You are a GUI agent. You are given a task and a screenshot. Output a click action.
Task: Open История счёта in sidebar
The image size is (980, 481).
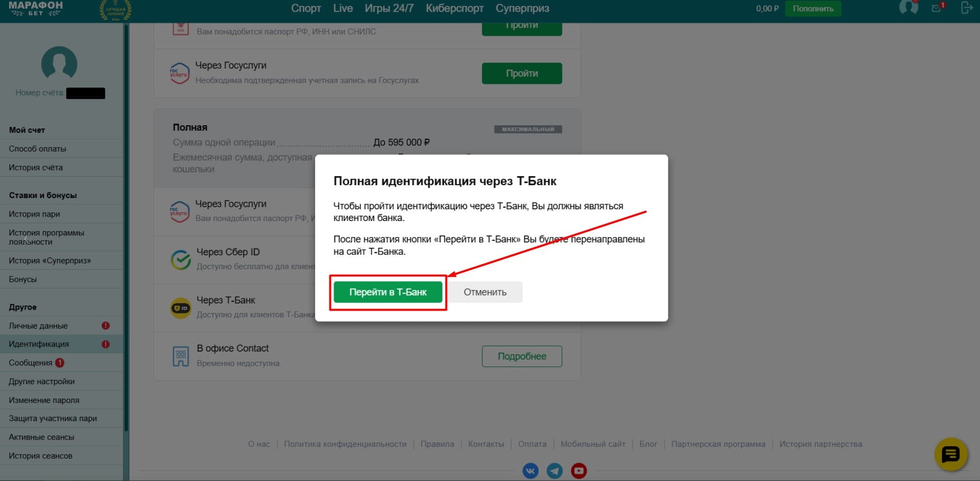[61, 167]
